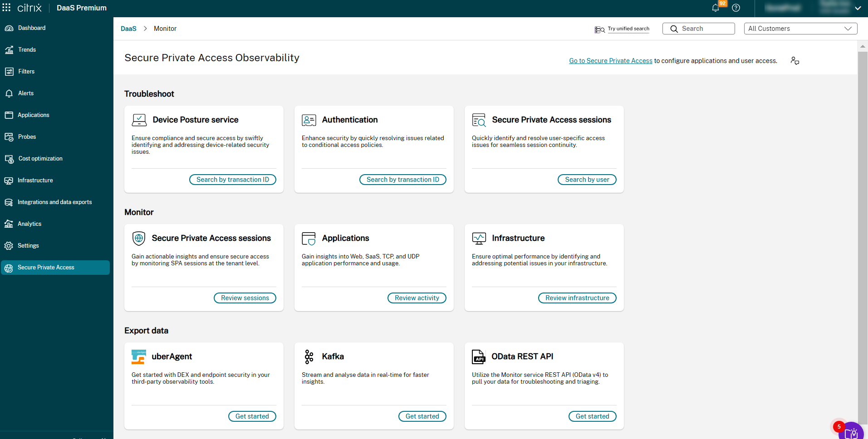
Task: Open the Alerts panel
Action: click(26, 93)
